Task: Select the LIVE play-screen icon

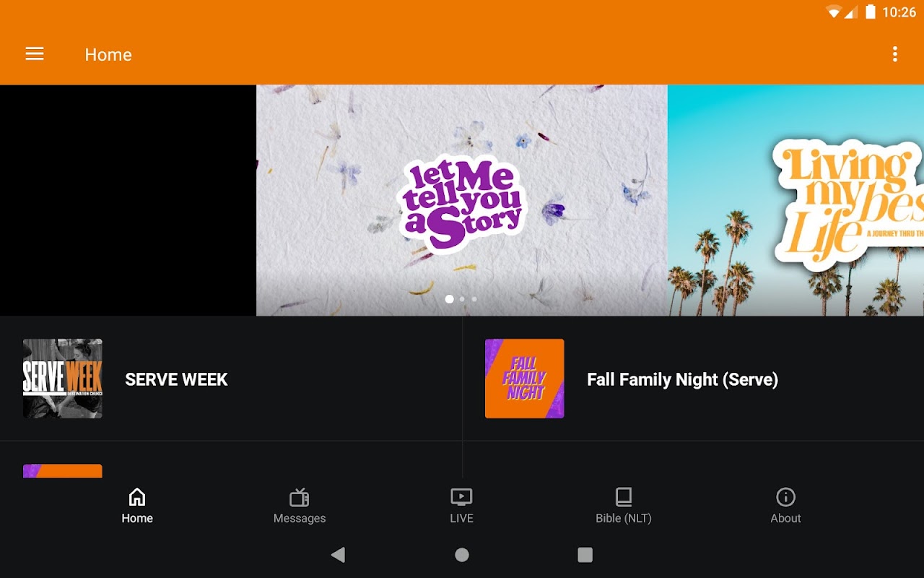Action: click(461, 497)
